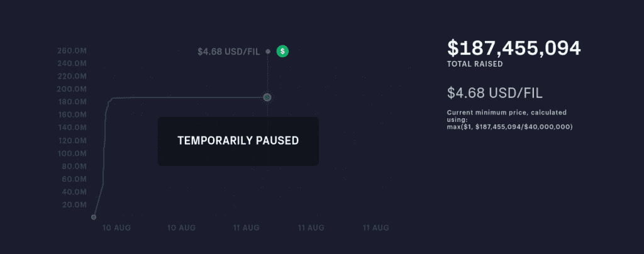The height and width of the screenshot is (254, 644).
Task: Click the gray dot beside $4.68 USD/FIL label
Action: (268, 52)
